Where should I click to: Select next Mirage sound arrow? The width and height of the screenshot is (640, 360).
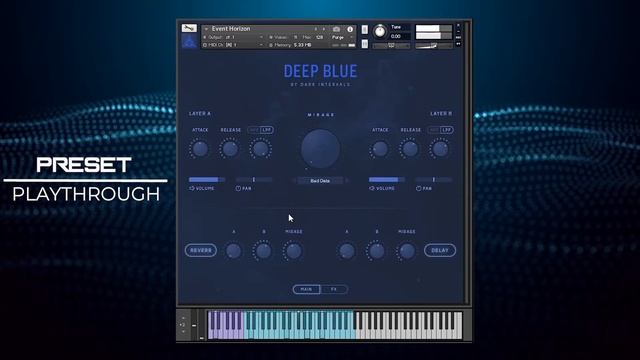[x=347, y=180]
